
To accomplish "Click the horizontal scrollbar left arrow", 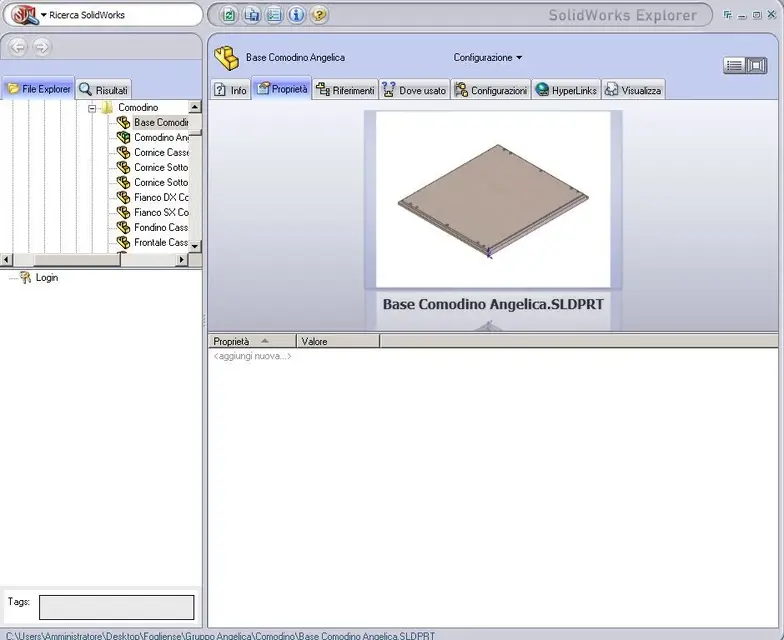I will (x=6, y=260).
